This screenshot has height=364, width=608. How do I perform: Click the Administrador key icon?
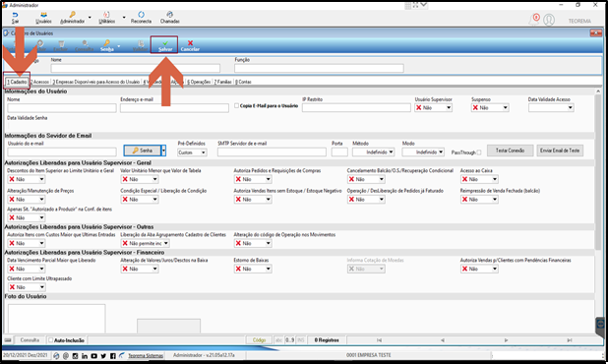pyautogui.click(x=72, y=15)
